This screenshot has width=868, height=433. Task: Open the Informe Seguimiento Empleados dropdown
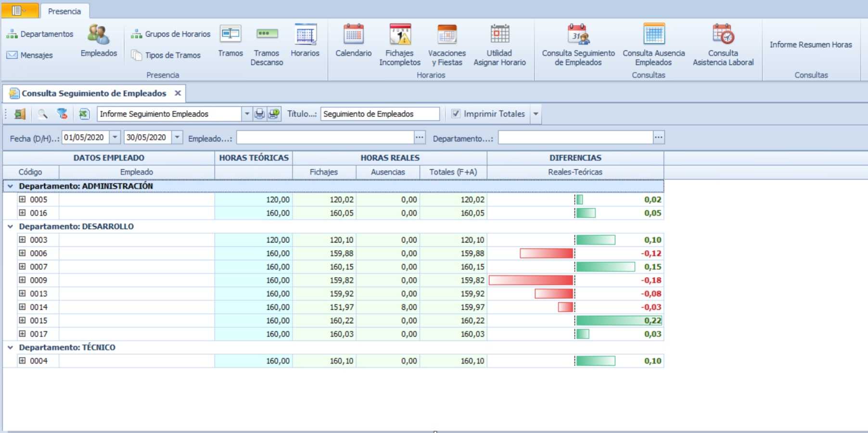[x=247, y=114]
